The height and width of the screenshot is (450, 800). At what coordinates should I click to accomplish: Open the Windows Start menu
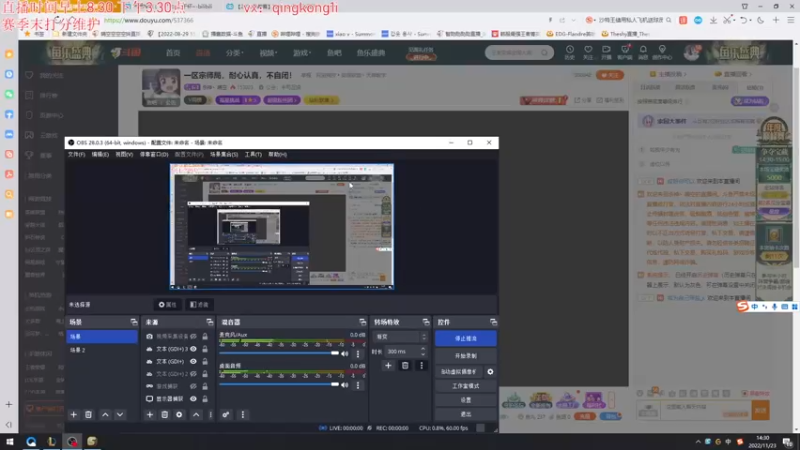10,441
